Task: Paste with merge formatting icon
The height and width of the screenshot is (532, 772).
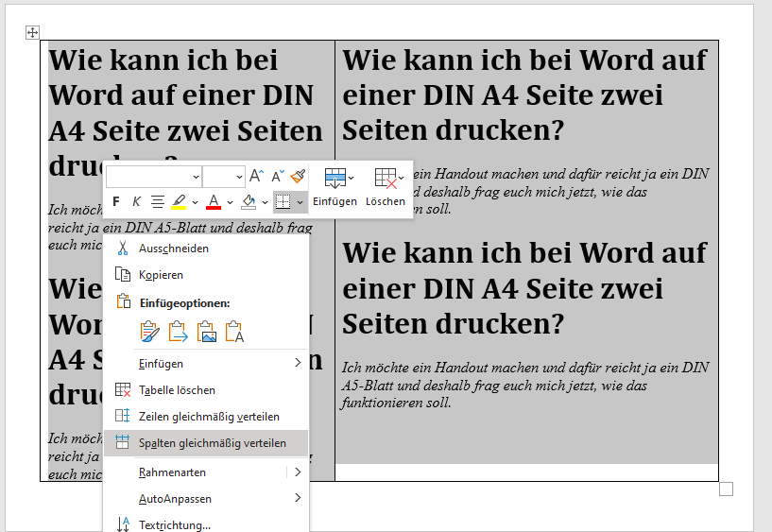Action: click(x=179, y=332)
